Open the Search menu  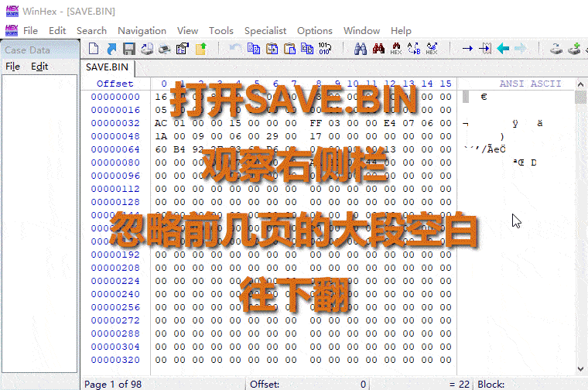91,31
